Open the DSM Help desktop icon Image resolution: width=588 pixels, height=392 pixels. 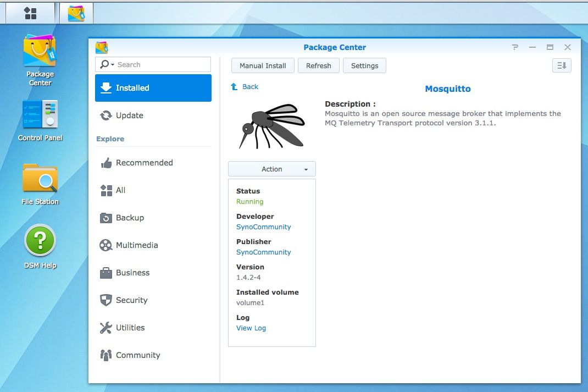tap(40, 247)
